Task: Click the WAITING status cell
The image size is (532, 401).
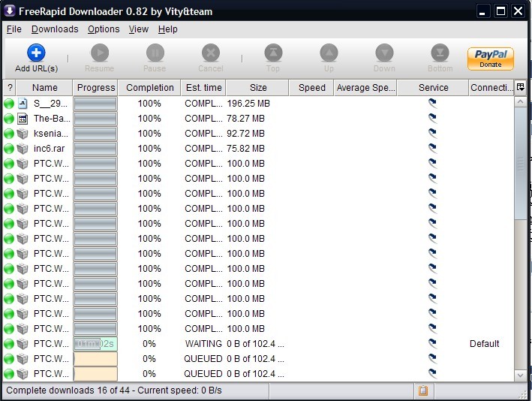Action: [x=203, y=344]
